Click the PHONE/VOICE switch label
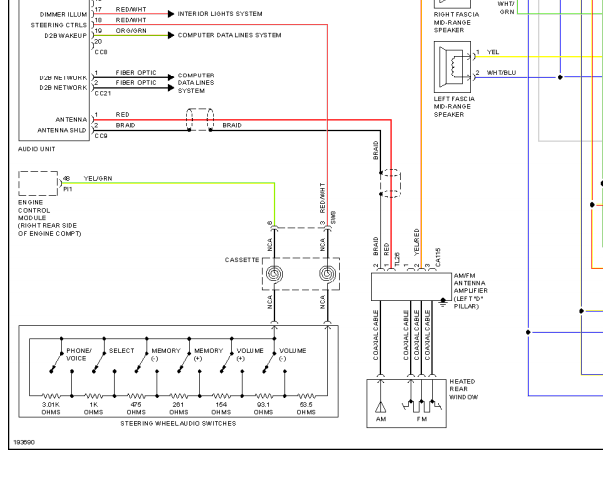This screenshot has height=484, width=603. pos(78,354)
